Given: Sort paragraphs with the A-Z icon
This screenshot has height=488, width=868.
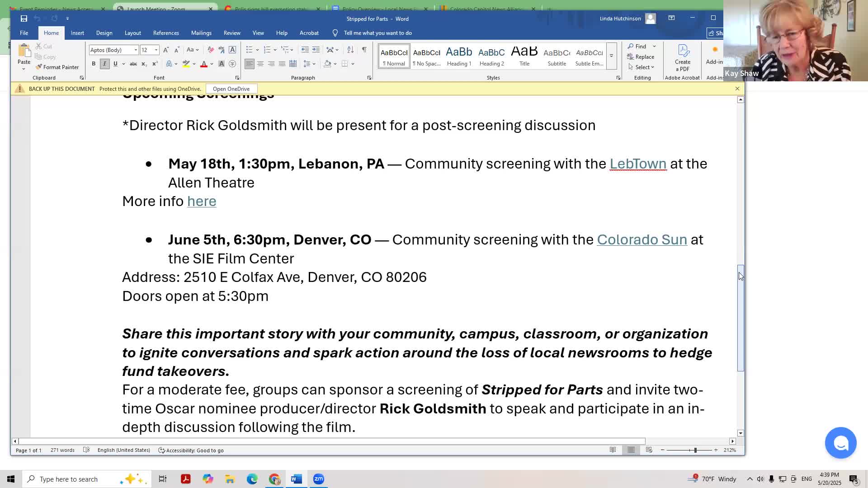Looking at the screenshot, I should pos(350,50).
